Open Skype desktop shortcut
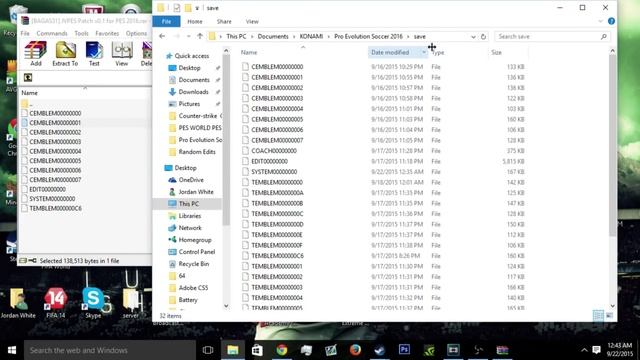 [x=93, y=303]
